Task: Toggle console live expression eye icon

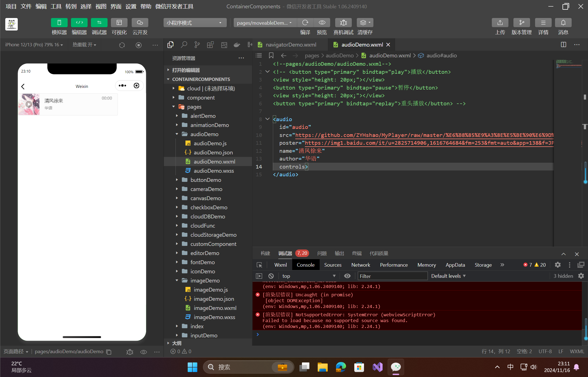Action: (347, 276)
